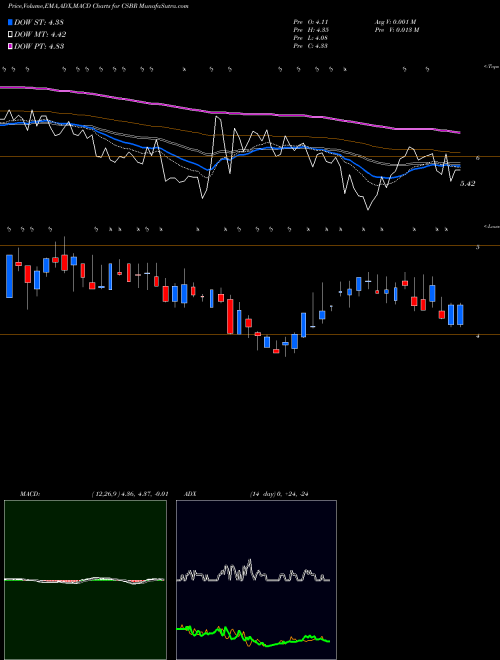This screenshot has height=660, width=500.
Task: Click the 'Pre H: 4.35' value
Action: click(x=311, y=30)
